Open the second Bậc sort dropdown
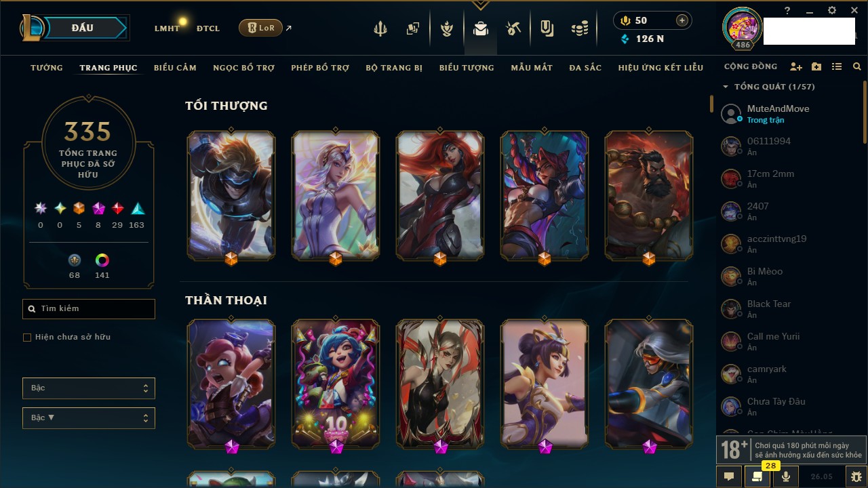The image size is (868, 488). (x=89, y=418)
